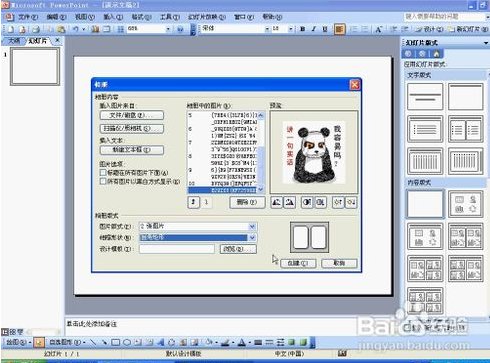Select the highlighted last picture list row
Screen dimensions: 490x363
point(222,190)
